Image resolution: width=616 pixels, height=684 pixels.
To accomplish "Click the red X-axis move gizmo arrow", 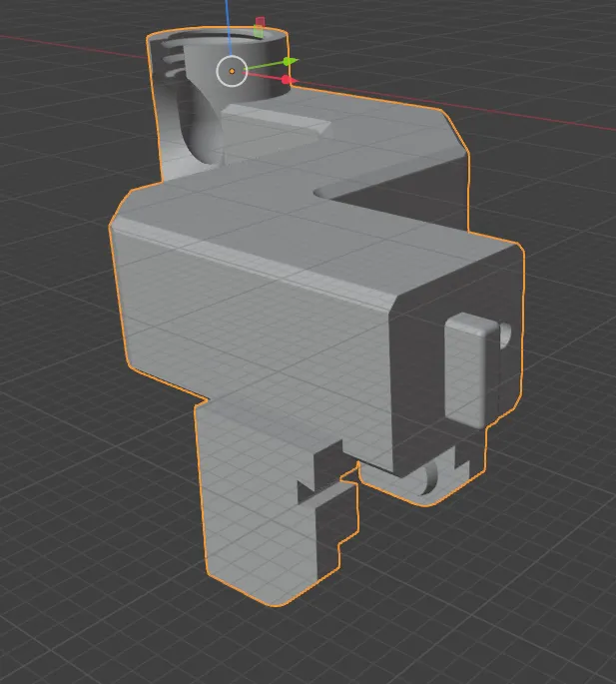I will (x=288, y=80).
